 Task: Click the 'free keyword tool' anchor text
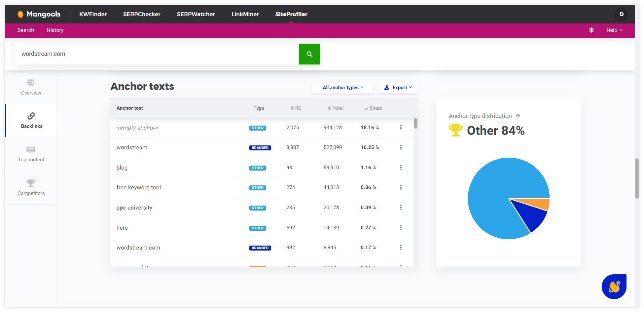click(139, 187)
